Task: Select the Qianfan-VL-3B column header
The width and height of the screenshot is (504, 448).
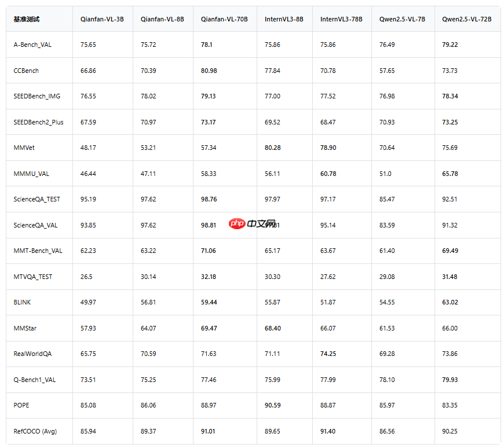Action: point(102,19)
